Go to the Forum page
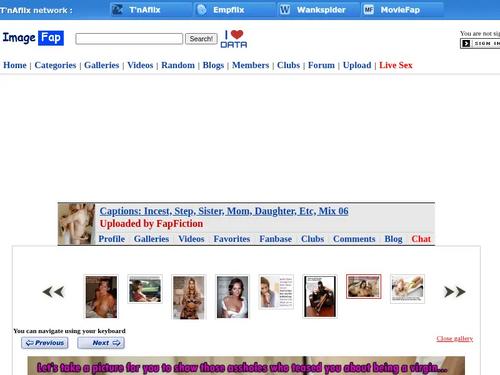This screenshot has width=500, height=375. [x=321, y=65]
